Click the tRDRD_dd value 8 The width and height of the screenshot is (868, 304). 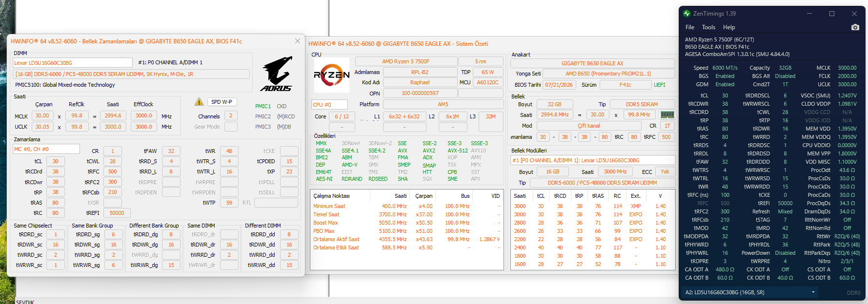289,234
